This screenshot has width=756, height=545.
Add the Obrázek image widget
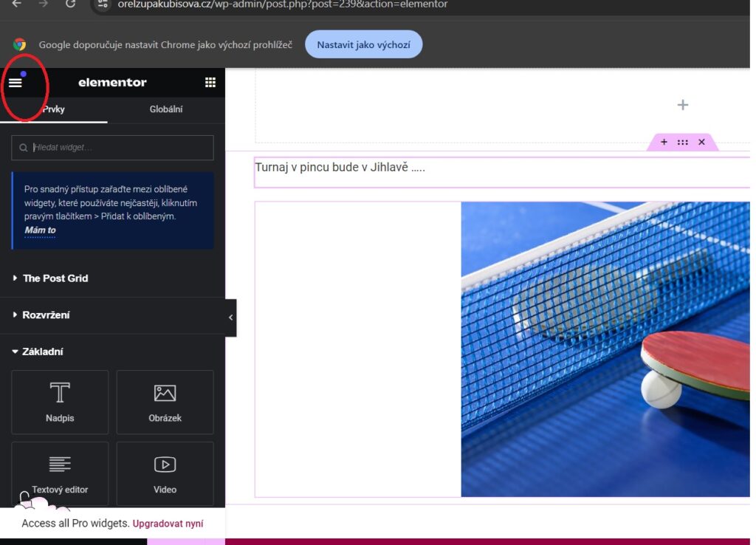pos(165,402)
